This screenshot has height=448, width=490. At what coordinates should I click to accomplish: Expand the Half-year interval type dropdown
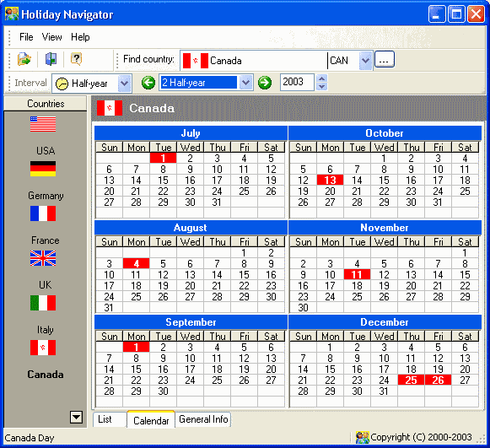[124, 84]
